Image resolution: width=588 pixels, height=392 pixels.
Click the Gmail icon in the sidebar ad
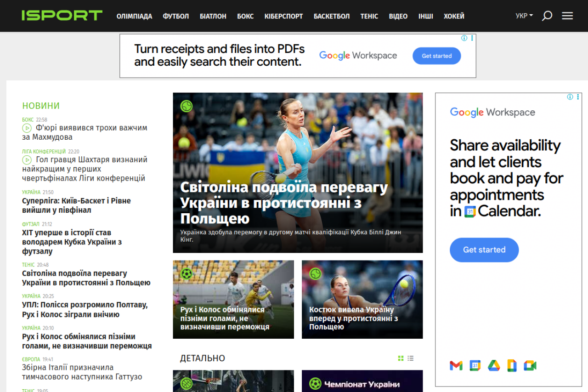pyautogui.click(x=456, y=366)
